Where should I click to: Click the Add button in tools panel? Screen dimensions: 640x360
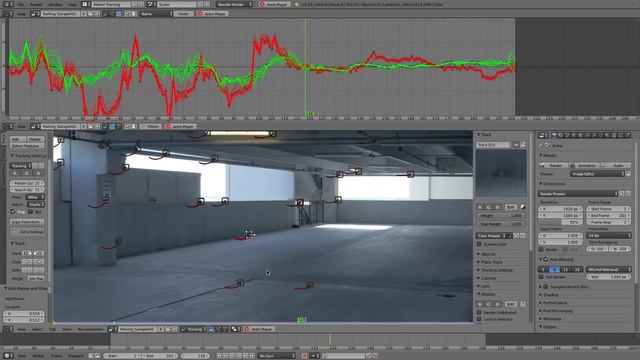coord(18,139)
